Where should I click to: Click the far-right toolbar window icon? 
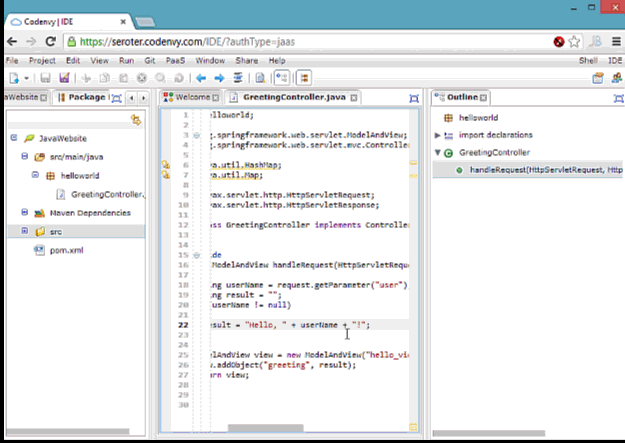coord(598,78)
